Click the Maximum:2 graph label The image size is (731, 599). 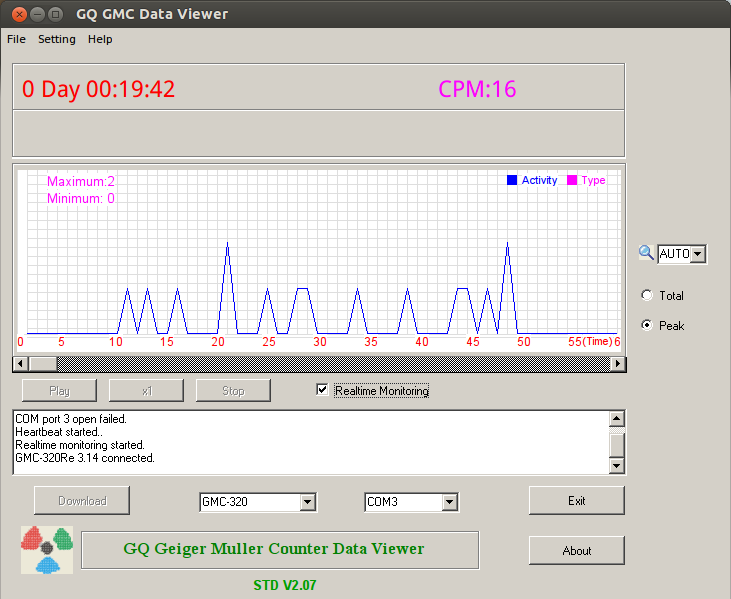[81, 181]
